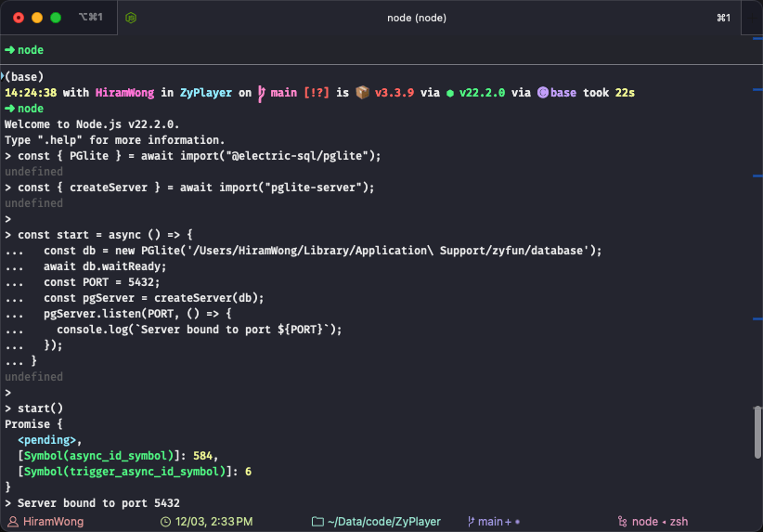Screen dimensions: 763x532
Task: Click the ⌘1 tab shortcut label
Action: (723, 18)
